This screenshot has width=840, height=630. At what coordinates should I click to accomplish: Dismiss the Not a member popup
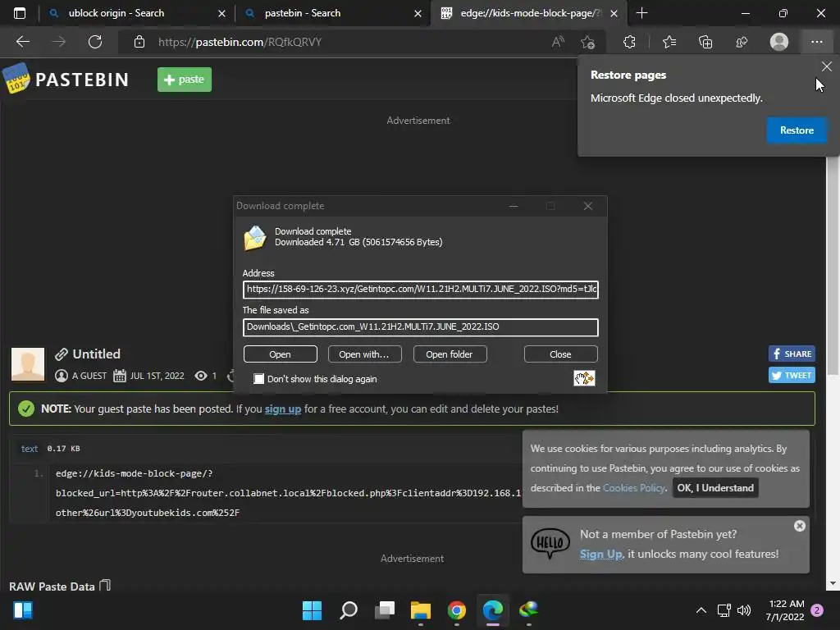tap(799, 526)
